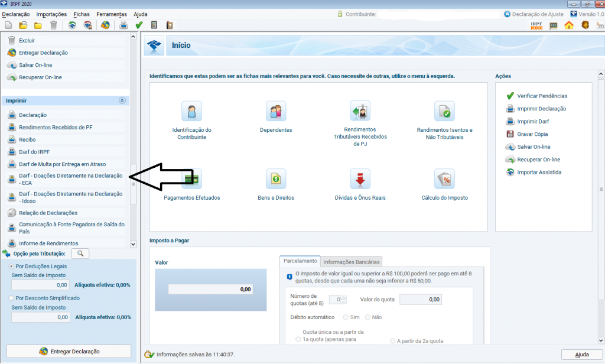Open the Dependentes card icon
The image size is (605, 364).
[x=276, y=111]
